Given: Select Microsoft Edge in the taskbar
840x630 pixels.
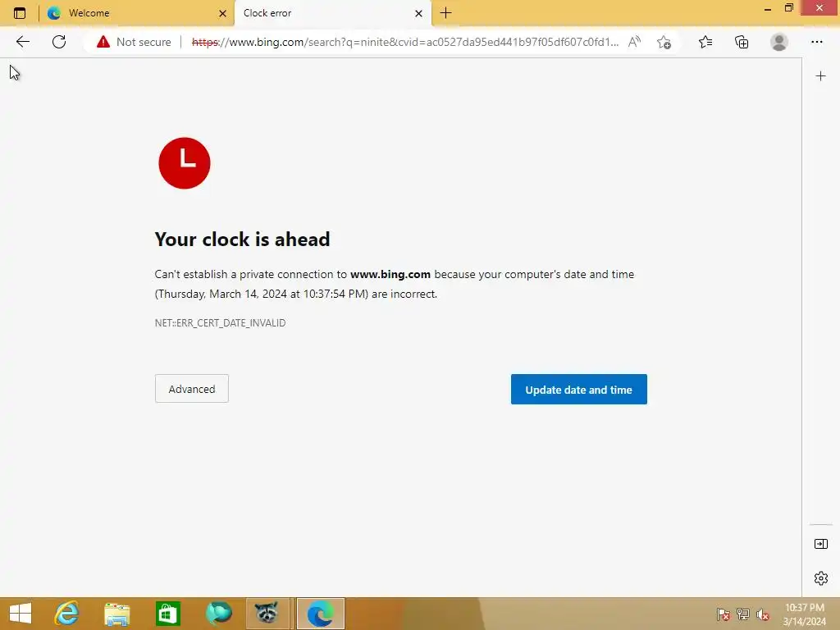Looking at the screenshot, I should [x=321, y=614].
